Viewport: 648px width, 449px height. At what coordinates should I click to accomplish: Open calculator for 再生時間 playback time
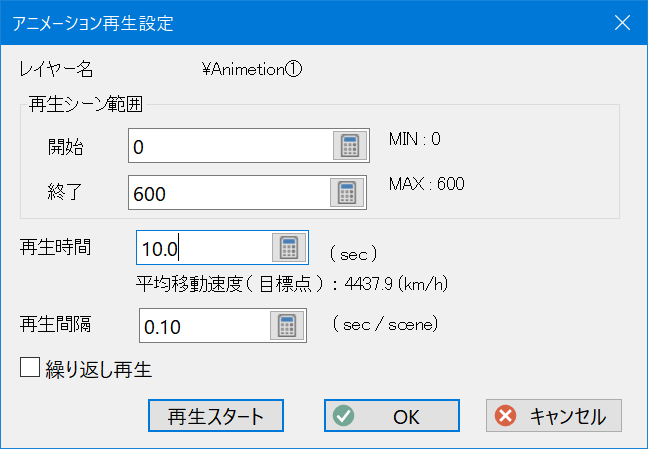click(289, 247)
